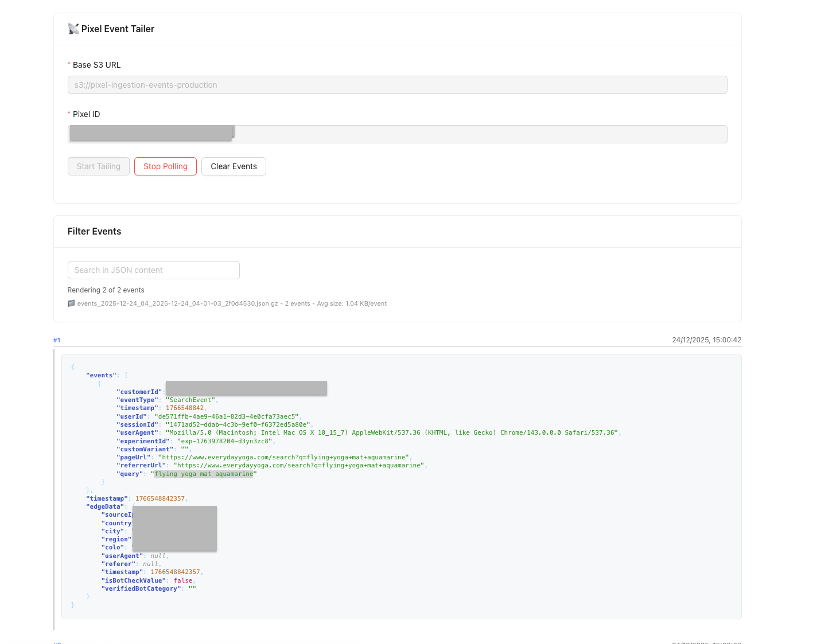
Task: Click the Stop Polling button
Action: 165,166
